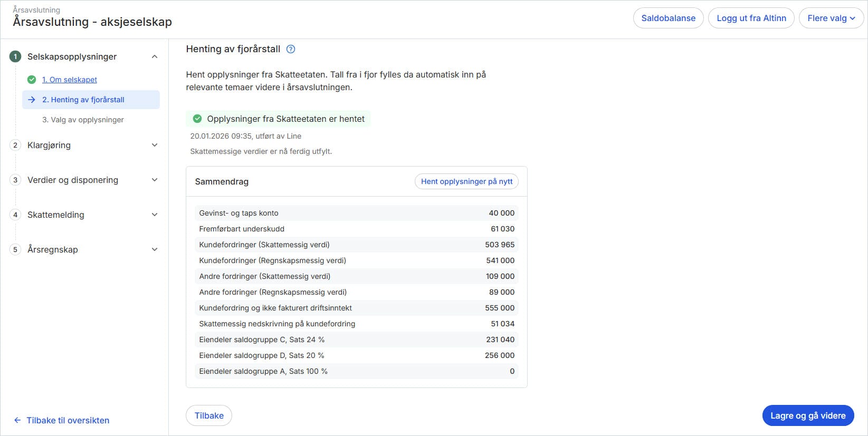868x436 pixels.
Task: Click the step 4 Skattemelding number circle
Action: (15, 215)
